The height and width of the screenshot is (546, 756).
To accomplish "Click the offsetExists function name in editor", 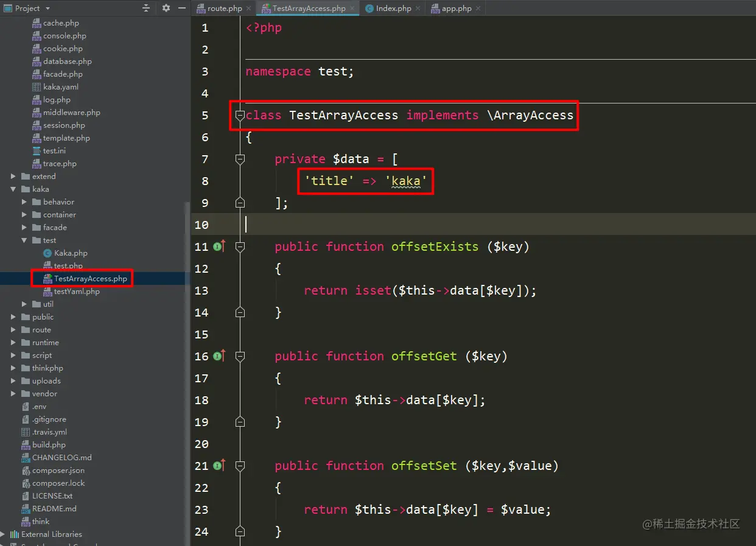I will click(435, 247).
